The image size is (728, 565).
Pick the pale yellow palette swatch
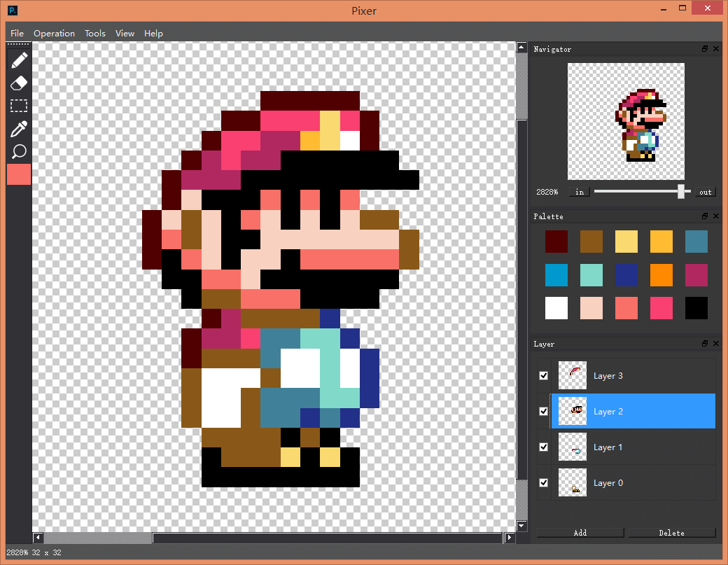click(626, 242)
